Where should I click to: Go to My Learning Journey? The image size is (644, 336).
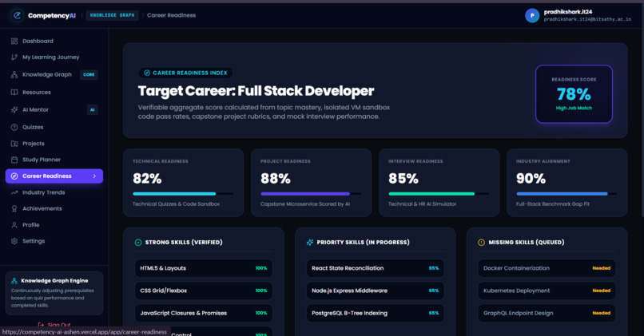click(x=54, y=57)
